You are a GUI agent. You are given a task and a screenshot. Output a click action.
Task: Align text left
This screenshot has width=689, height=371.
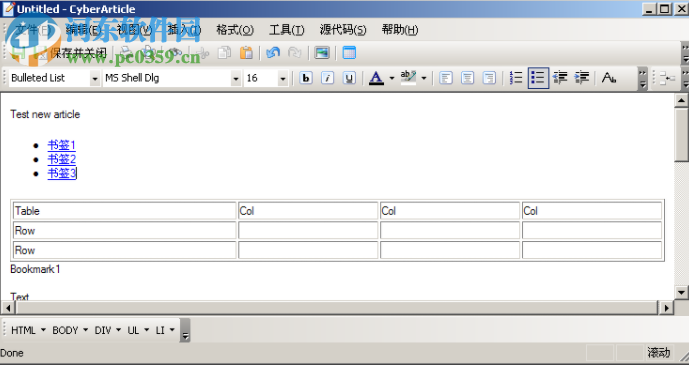tap(446, 78)
